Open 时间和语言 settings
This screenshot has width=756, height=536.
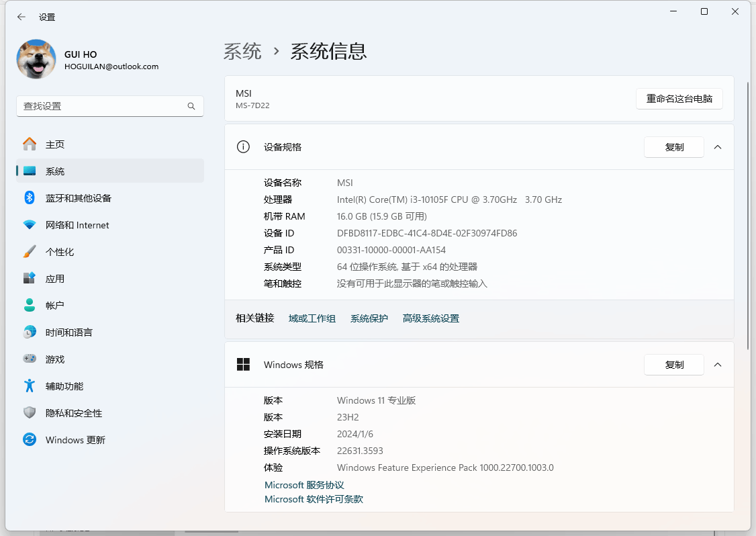[x=110, y=332]
